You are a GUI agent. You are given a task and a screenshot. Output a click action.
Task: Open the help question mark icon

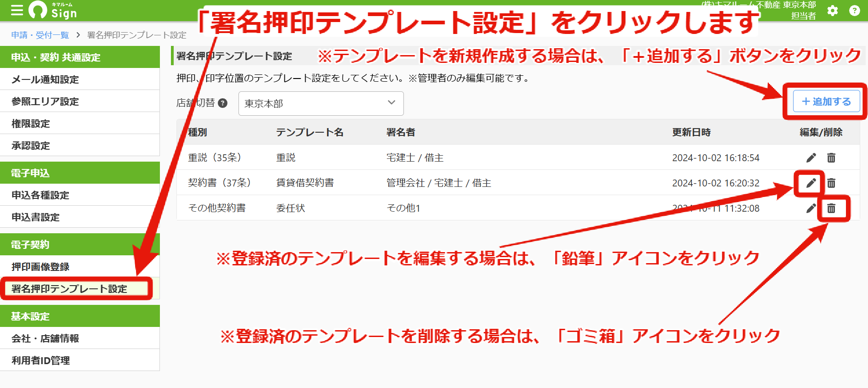coord(854,11)
